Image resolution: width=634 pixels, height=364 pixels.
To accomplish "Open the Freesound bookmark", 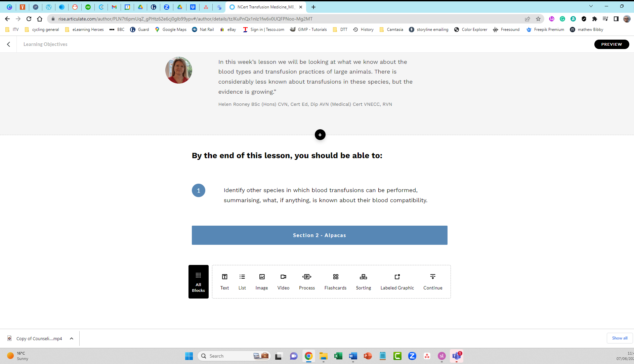I will click(x=506, y=30).
